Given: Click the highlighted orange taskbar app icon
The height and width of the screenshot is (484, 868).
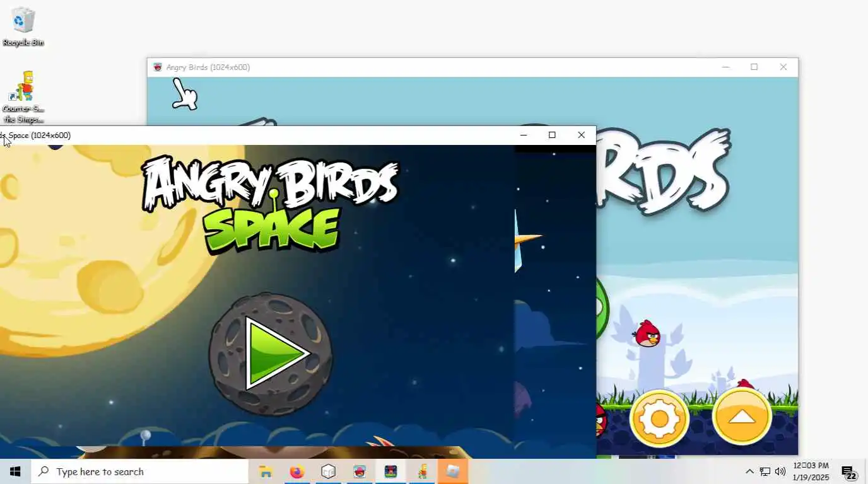Looking at the screenshot, I should [454, 471].
